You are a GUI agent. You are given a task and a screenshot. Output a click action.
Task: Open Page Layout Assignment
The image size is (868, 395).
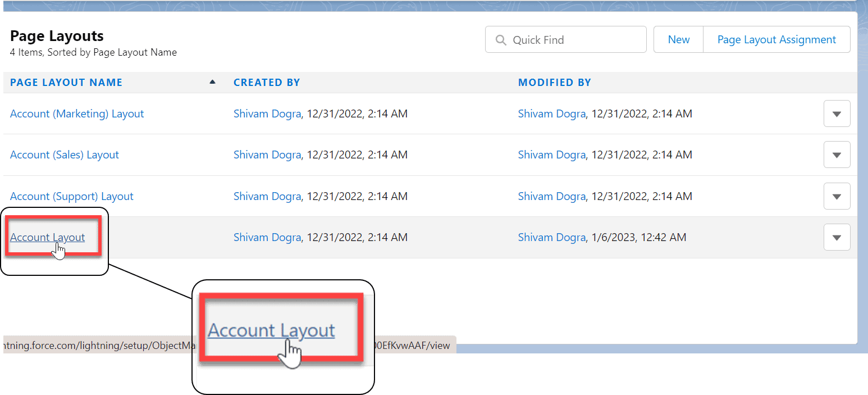click(776, 39)
